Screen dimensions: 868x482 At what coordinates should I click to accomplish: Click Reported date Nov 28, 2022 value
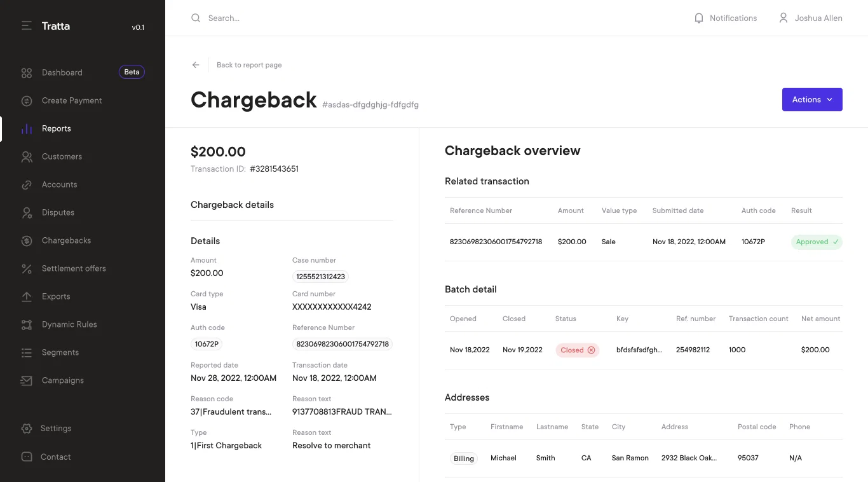pyautogui.click(x=233, y=378)
